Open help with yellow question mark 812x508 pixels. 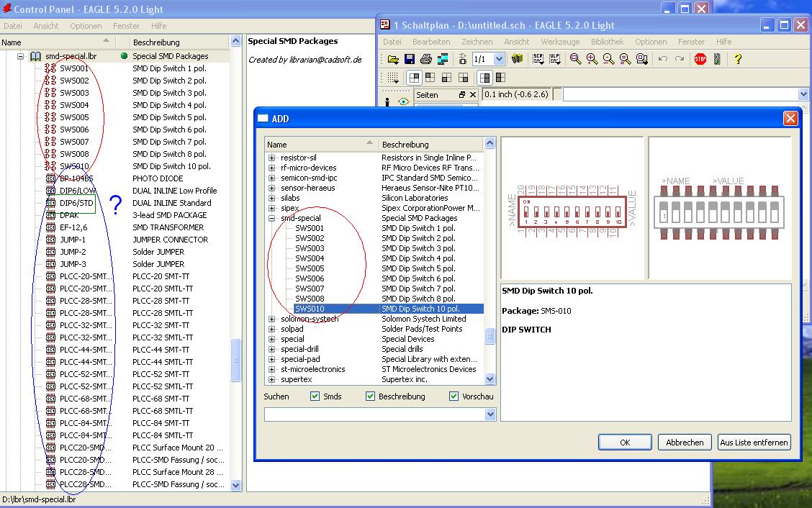[x=738, y=59]
